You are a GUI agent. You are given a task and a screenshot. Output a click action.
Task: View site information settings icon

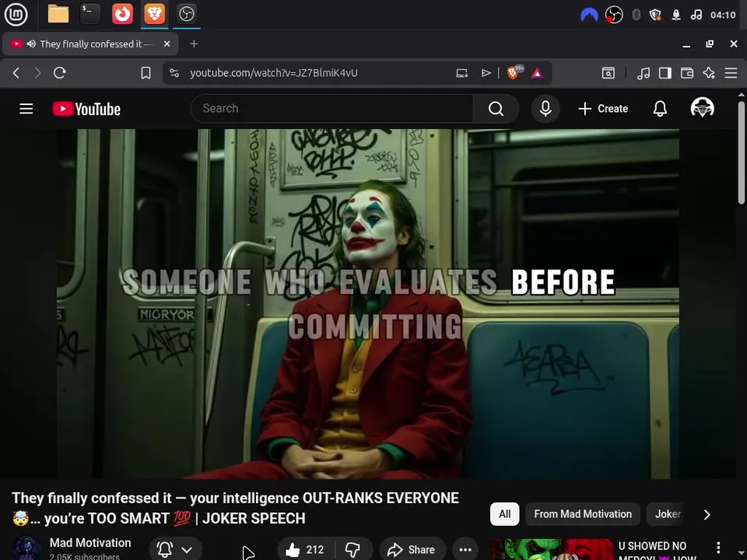(174, 73)
